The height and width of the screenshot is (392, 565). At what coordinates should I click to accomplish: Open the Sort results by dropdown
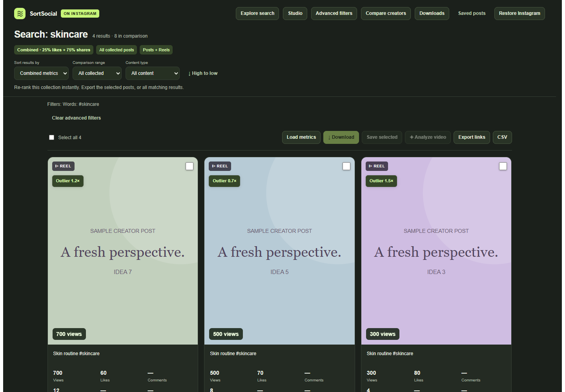tap(41, 73)
